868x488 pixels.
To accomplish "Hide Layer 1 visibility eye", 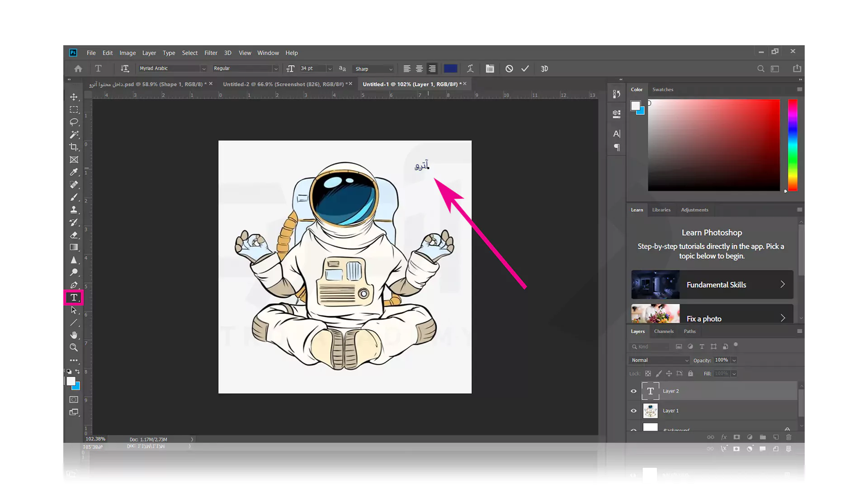I will (x=633, y=411).
